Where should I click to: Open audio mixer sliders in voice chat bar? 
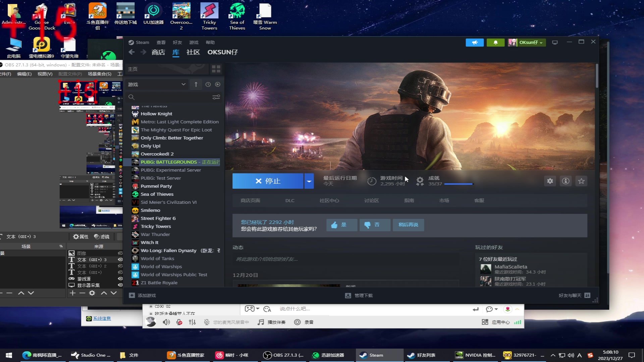(192, 322)
